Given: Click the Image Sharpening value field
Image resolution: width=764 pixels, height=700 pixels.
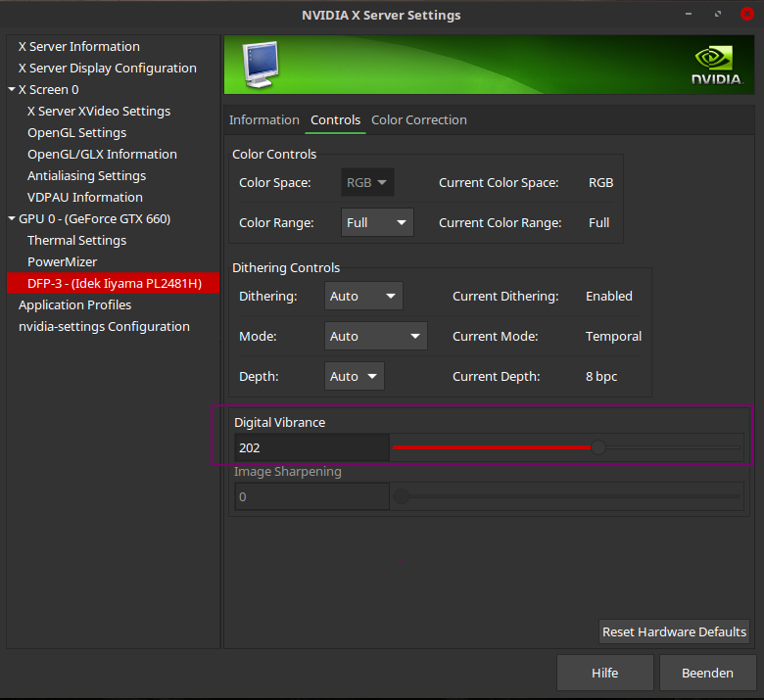Looking at the screenshot, I should click(x=311, y=497).
